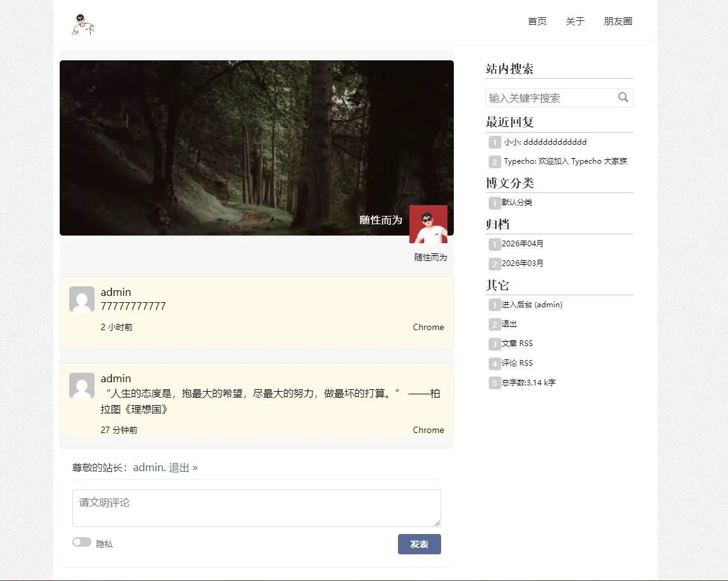Click the 77777777777 comment text
Screen dimensions: 728x581
tap(133, 306)
